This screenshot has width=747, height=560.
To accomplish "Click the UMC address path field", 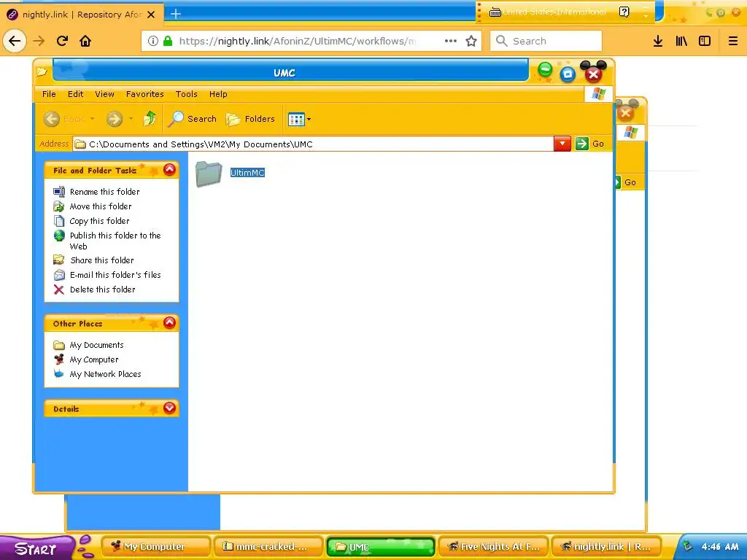I will click(313, 144).
